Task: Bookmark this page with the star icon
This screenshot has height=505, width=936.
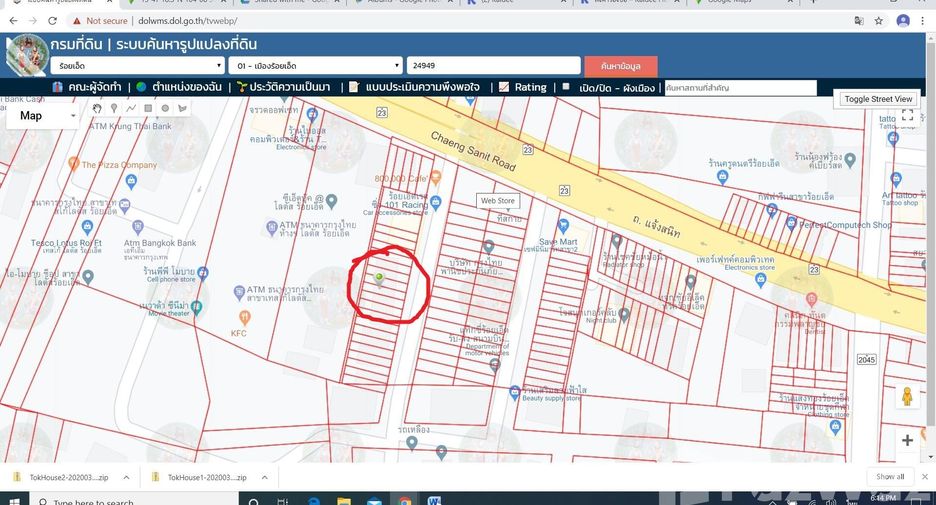Action: coord(879,21)
